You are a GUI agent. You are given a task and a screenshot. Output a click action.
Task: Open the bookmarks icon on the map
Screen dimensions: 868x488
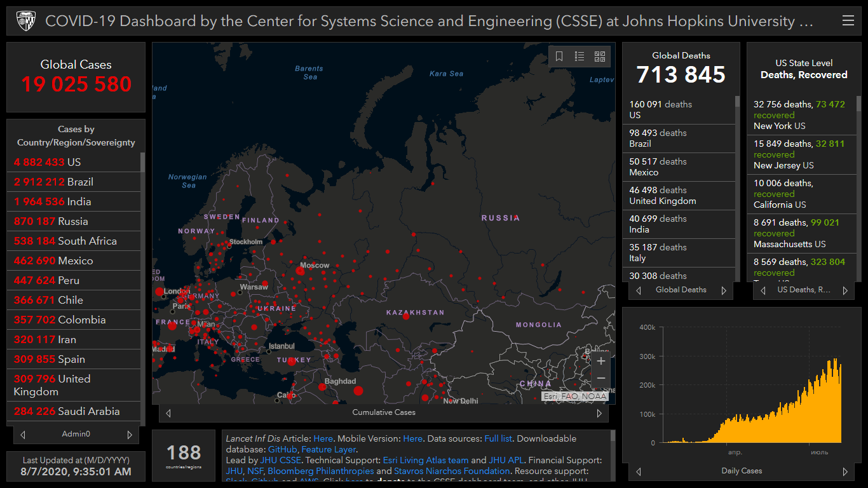[559, 57]
